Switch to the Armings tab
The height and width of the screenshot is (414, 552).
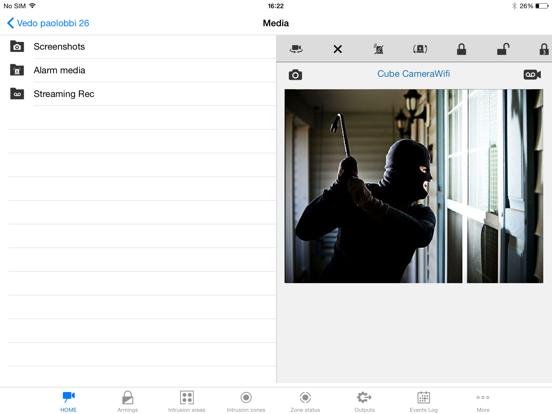click(x=127, y=402)
